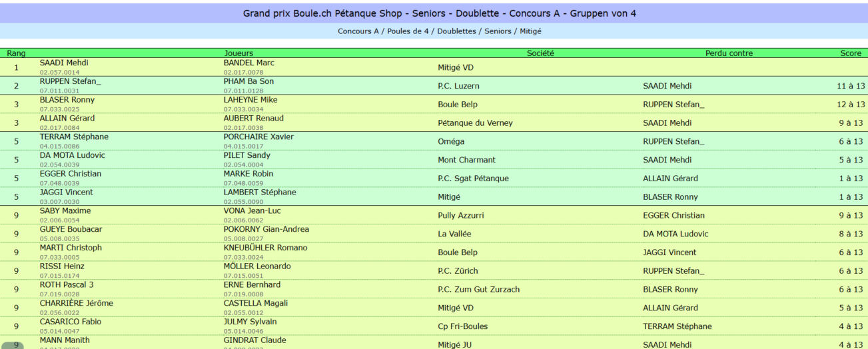868x349 pixels.
Task: Click the Société column header
Action: coord(540,53)
